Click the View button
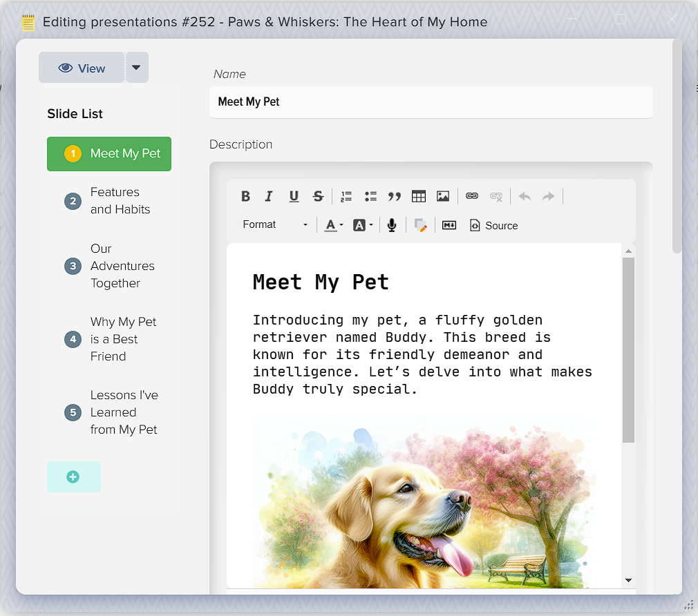698x616 pixels. coord(82,68)
